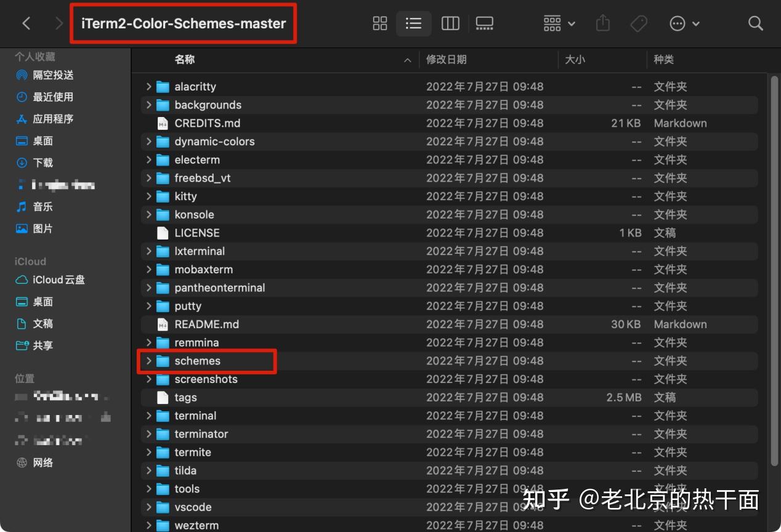781x532 pixels.
Task: Sort by the 修改日期 column header
Action: tap(447, 60)
